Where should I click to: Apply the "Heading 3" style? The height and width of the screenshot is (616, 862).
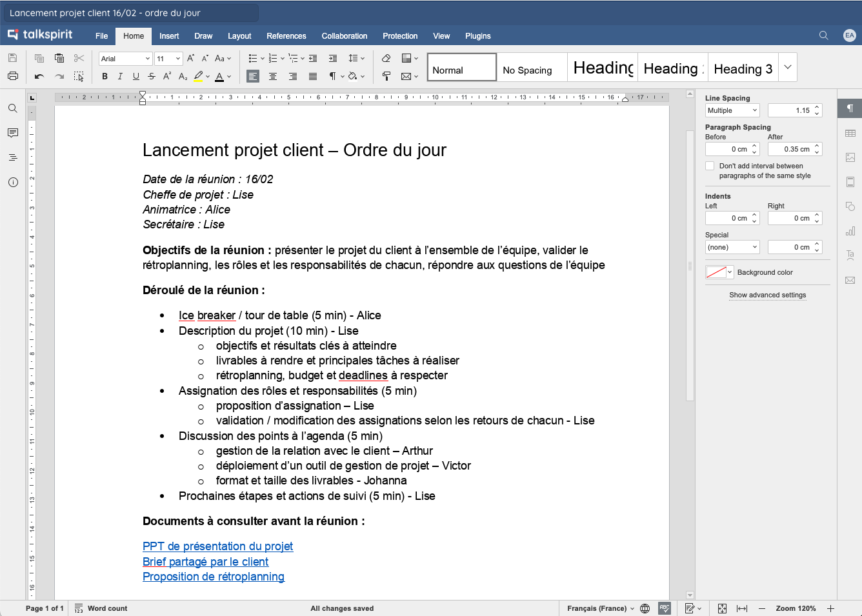pyautogui.click(x=743, y=67)
